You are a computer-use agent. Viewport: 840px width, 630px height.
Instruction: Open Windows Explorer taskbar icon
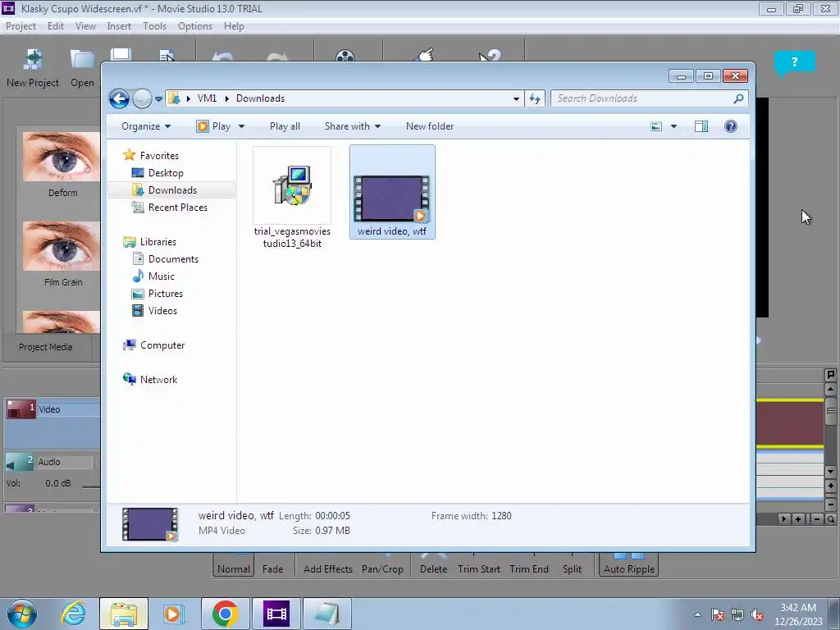(x=124, y=614)
